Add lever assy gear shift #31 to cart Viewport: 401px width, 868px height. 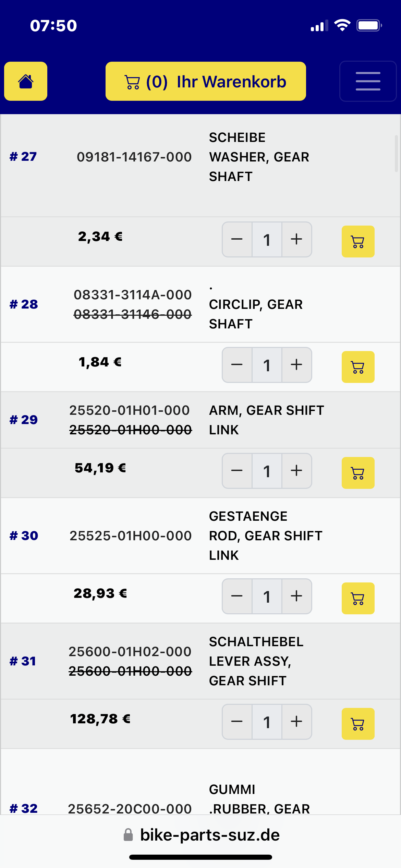coord(358,724)
